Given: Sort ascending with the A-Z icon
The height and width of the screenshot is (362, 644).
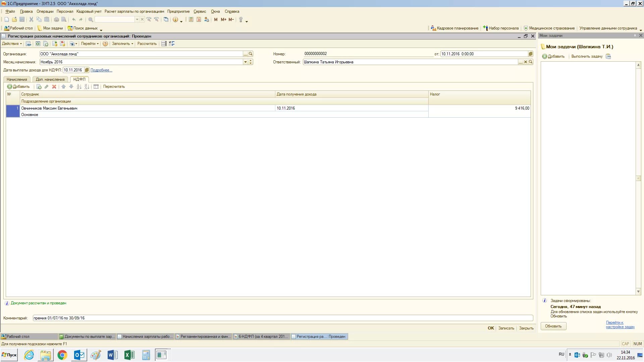Looking at the screenshot, I should point(79,86).
